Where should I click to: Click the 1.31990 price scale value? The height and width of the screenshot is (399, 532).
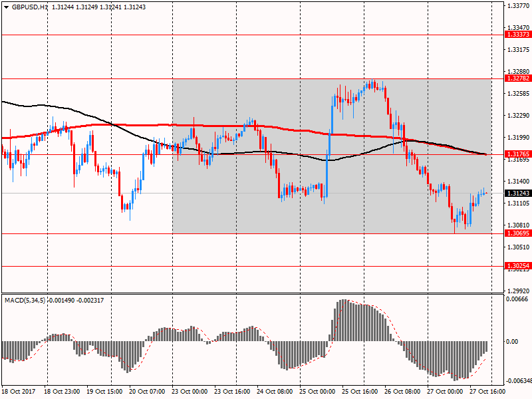tap(519, 138)
